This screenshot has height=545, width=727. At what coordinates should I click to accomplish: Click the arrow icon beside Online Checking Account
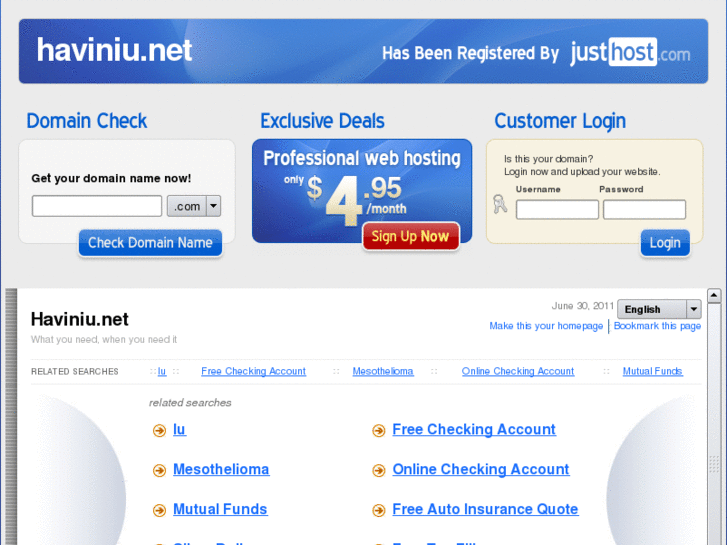379,470
